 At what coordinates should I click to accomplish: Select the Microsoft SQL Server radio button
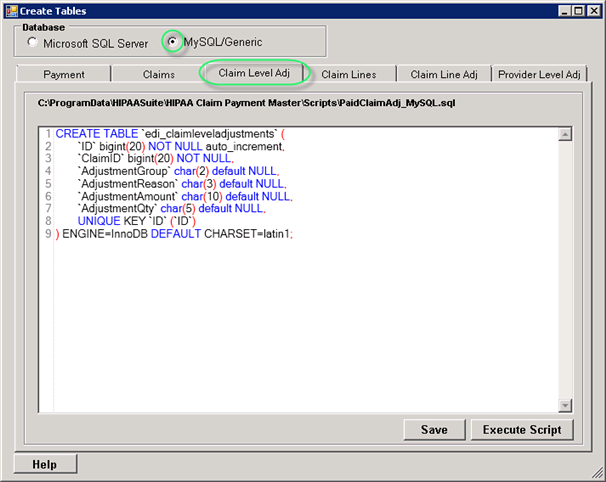point(33,43)
